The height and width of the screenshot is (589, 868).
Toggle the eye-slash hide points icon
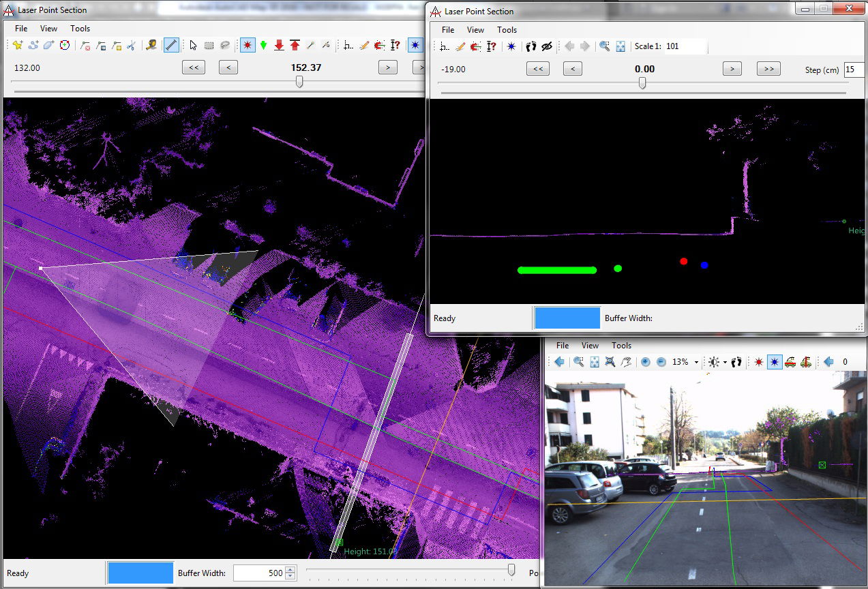pos(546,46)
